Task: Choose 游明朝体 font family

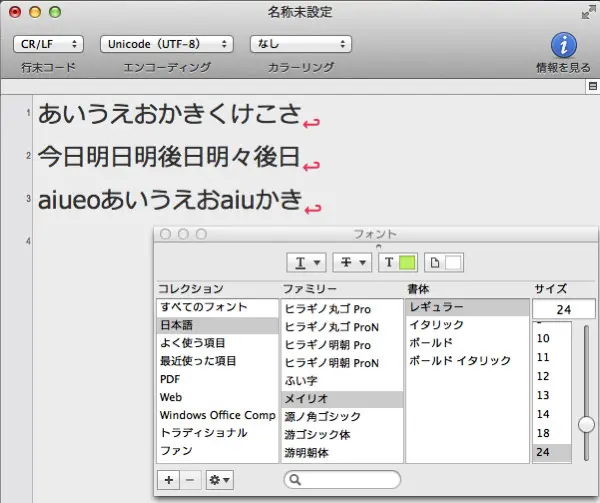Action: point(342,453)
